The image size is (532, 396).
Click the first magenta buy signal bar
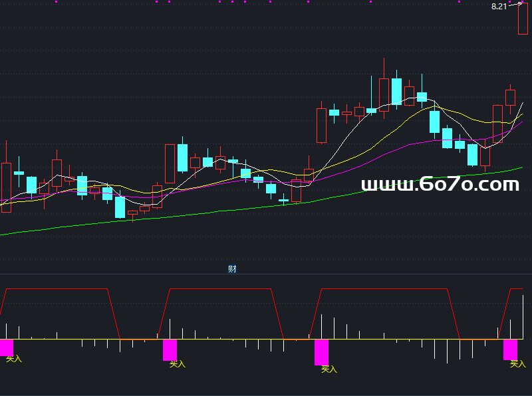[6, 347]
